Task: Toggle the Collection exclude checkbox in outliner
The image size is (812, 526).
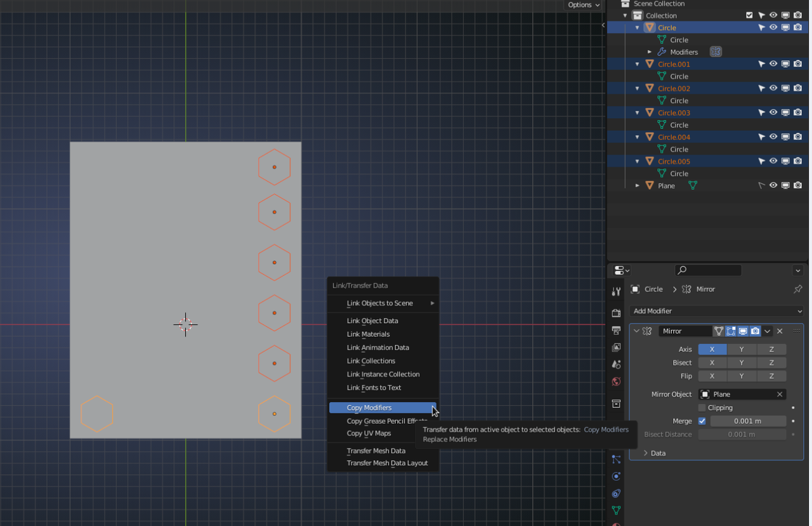Action: click(749, 15)
